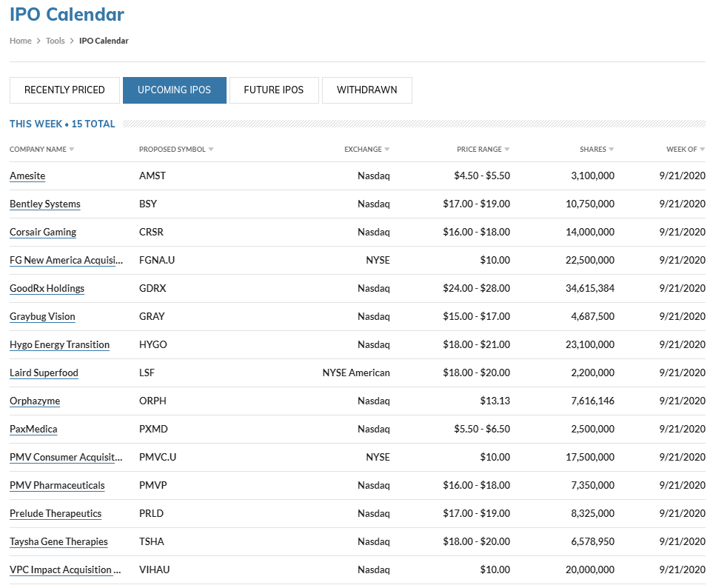Click the FGNA.U symbol cell

[157, 261]
